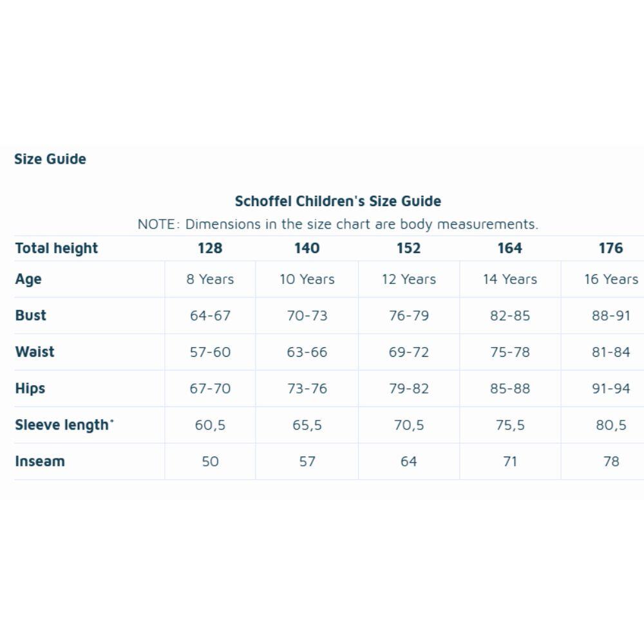This screenshot has height=644, width=644.
Task: Select the Inseam row label
Action: pyautogui.click(x=40, y=461)
